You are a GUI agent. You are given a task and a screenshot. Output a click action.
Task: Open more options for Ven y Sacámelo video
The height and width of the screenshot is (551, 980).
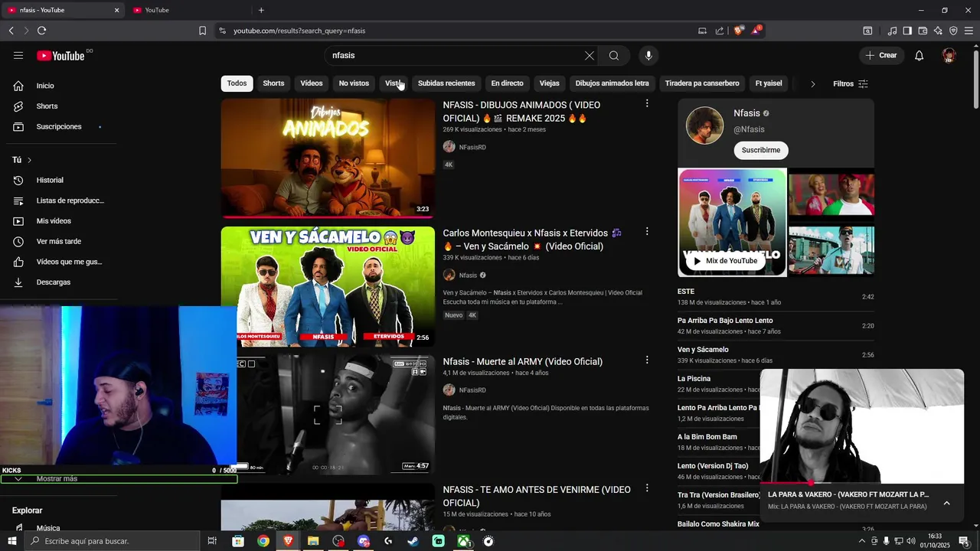[x=647, y=231]
